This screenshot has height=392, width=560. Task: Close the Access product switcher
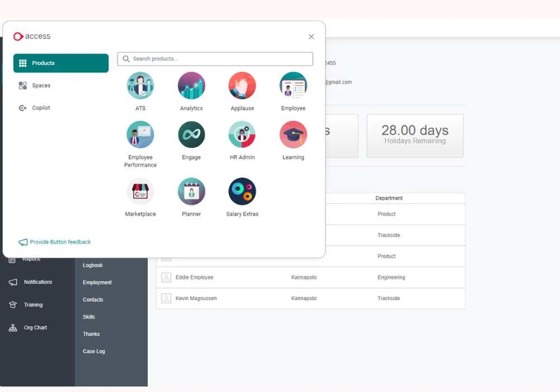pos(311,36)
